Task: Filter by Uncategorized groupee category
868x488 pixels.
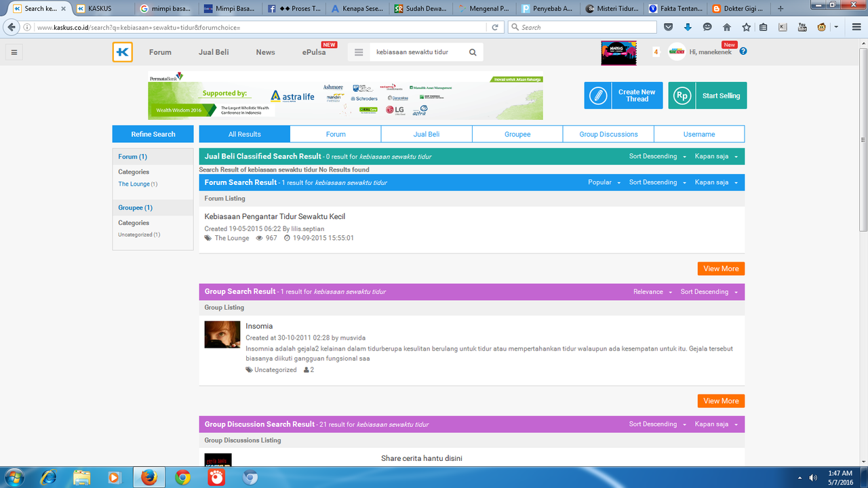Action: [x=135, y=235]
